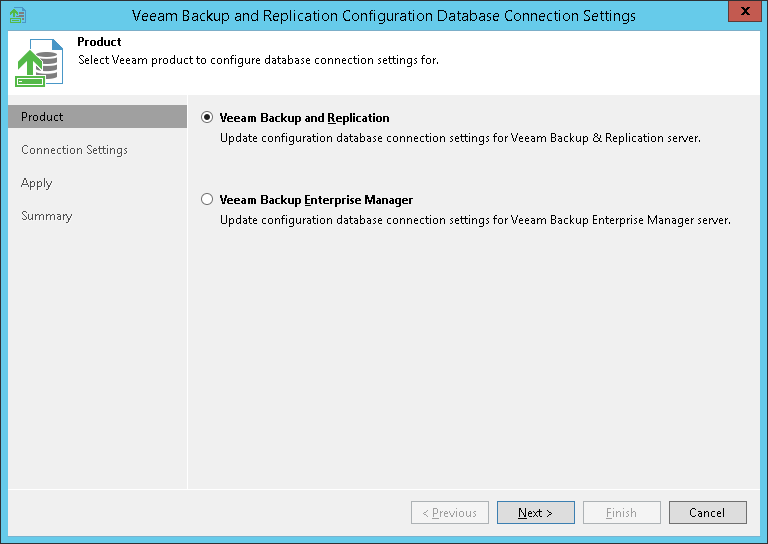This screenshot has height=544, width=768.
Task: Click the Previous button
Action: (449, 513)
